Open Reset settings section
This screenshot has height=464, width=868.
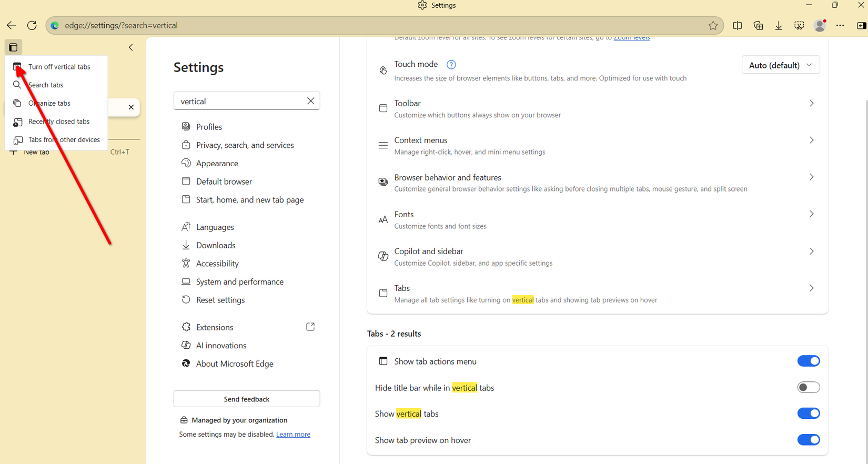coord(220,300)
